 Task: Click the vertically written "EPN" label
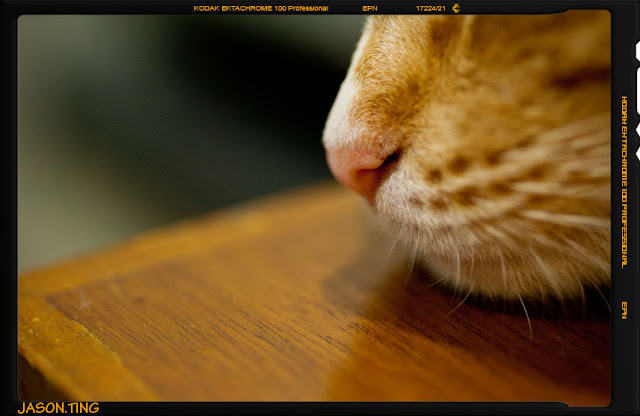pos(624,310)
